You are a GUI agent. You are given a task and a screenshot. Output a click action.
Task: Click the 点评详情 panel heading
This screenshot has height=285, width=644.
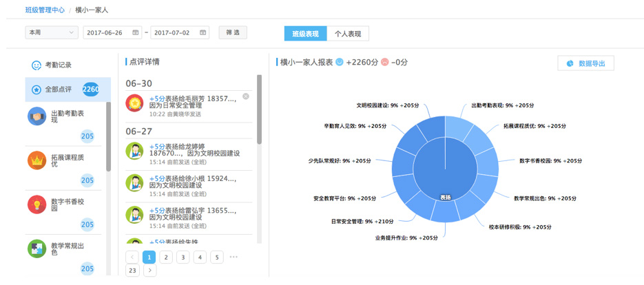144,62
